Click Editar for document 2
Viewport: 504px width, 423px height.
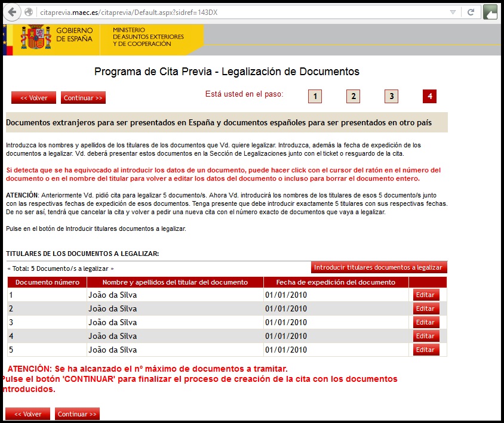tap(426, 308)
